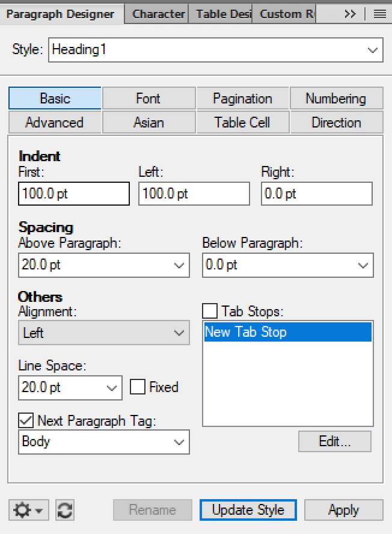Open the Above Paragraph spacing dropdown
Image resolution: width=392 pixels, height=534 pixels.
(x=179, y=265)
